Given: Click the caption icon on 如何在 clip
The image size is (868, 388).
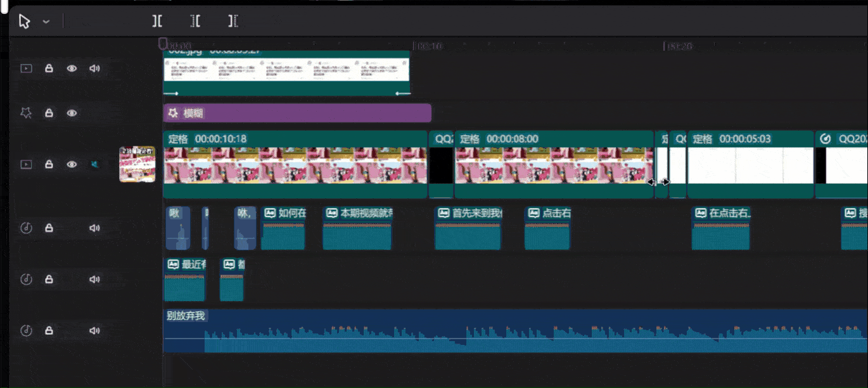Looking at the screenshot, I should pos(269,213).
